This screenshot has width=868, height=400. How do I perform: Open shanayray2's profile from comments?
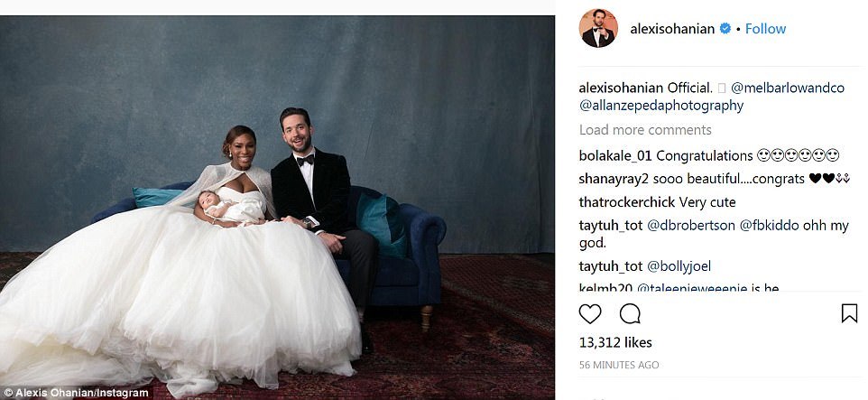click(x=614, y=179)
